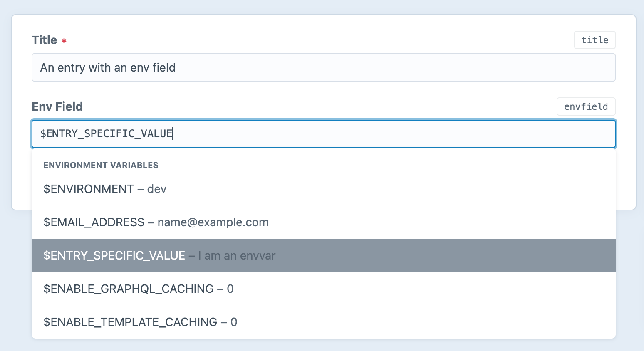This screenshot has width=644, height=351.
Task: Click the "title" field handle badge
Action: (594, 40)
